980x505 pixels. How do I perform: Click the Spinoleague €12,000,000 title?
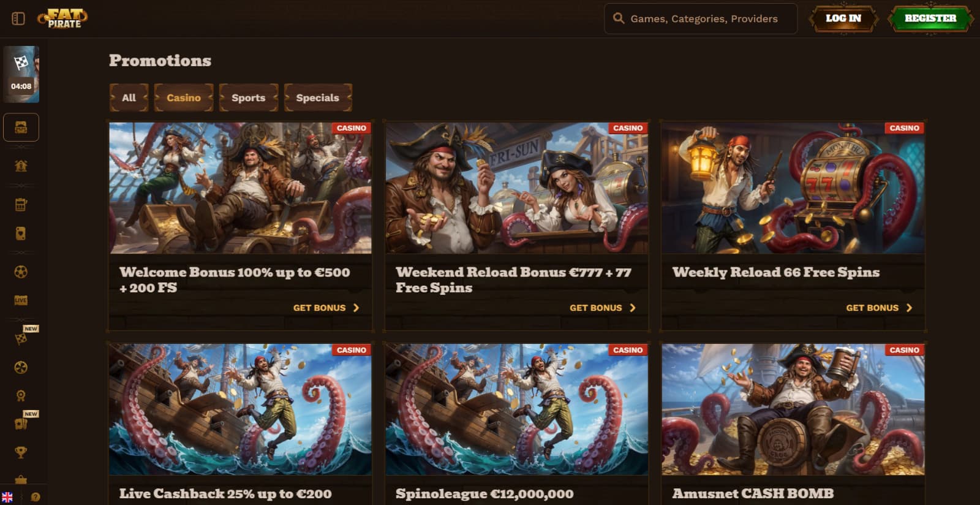pos(484,494)
